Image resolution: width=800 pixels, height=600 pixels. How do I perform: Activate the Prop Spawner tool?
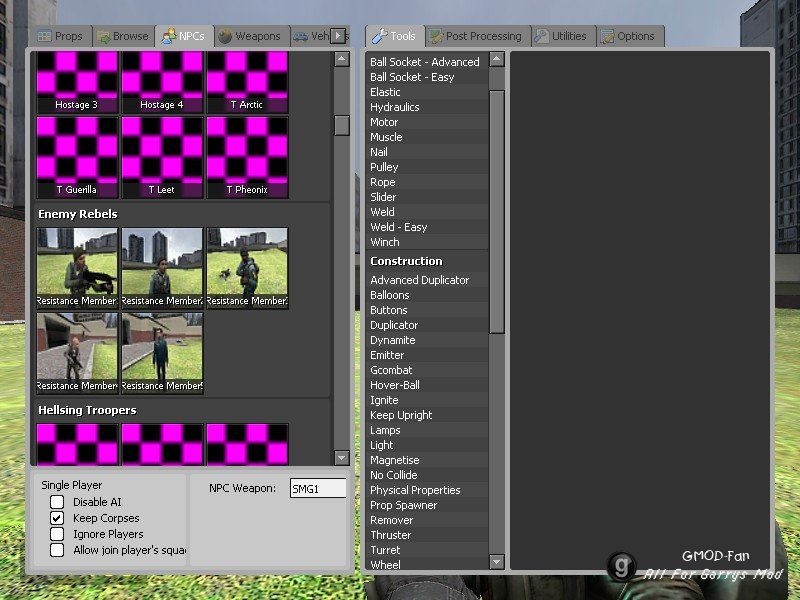(427, 505)
